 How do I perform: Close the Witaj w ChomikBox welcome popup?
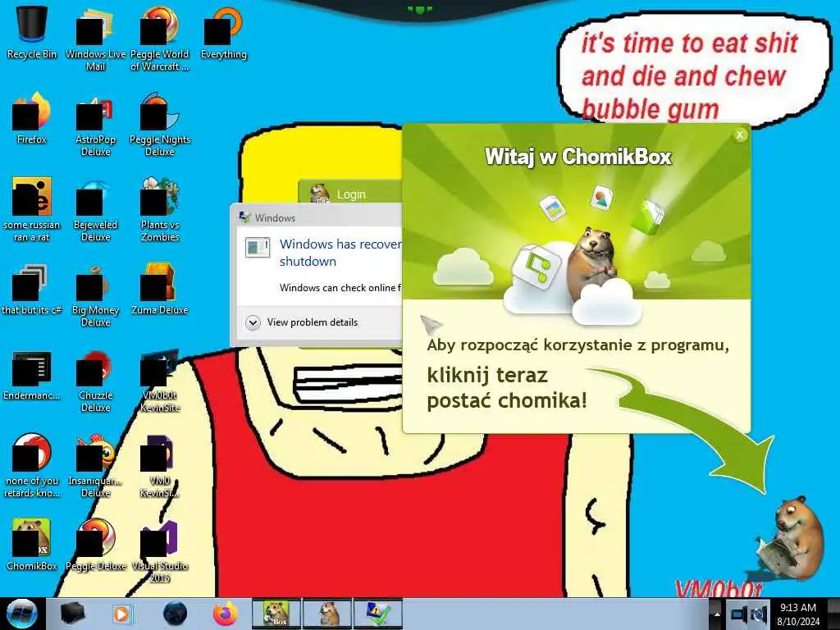pos(740,135)
